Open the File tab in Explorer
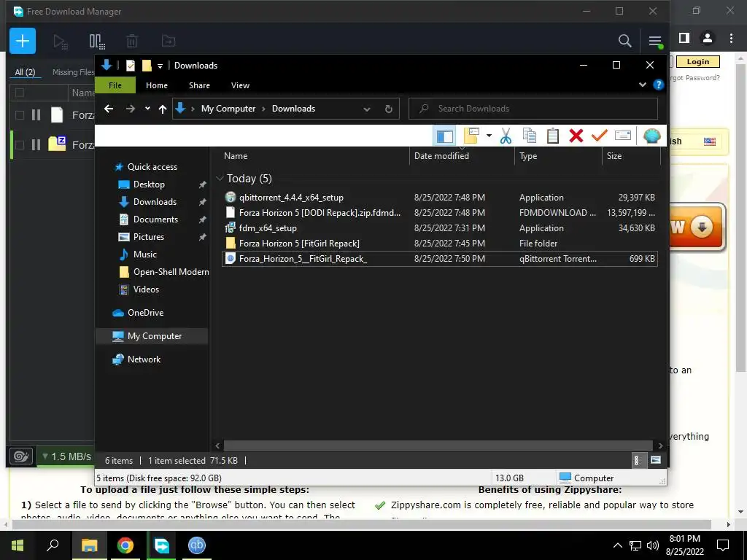This screenshot has width=747, height=560. point(115,85)
